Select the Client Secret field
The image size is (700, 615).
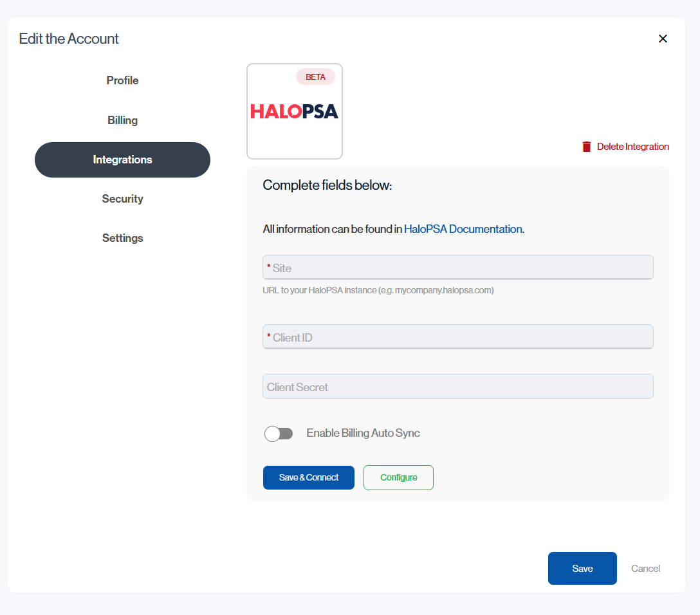[457, 387]
